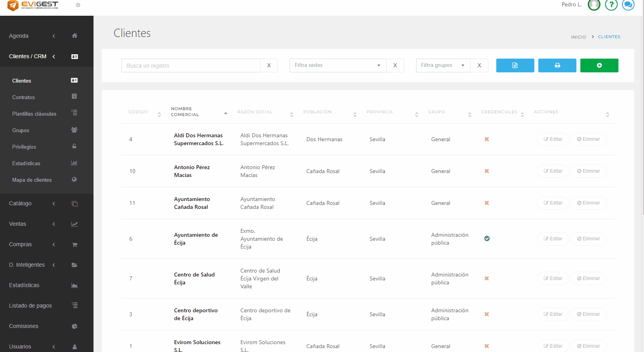The height and width of the screenshot is (352, 644).
Task: Open the chat messages icon
Action: point(628,5)
